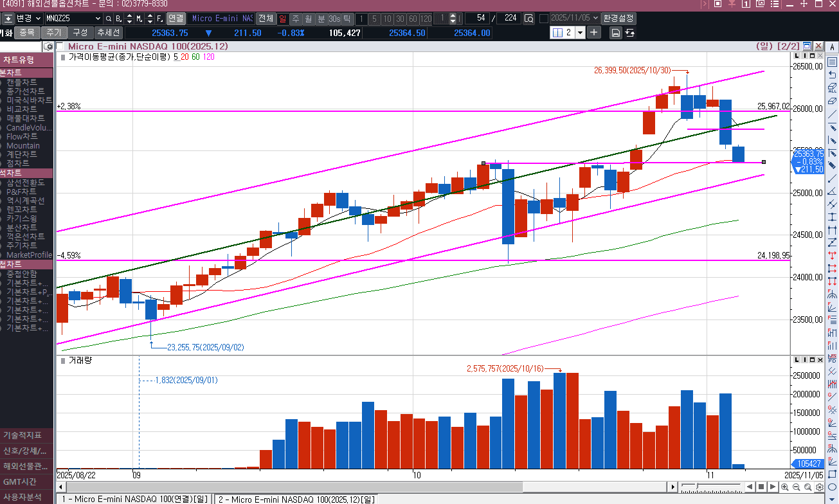Viewport: 839px width, 504px height.
Task: Click the save chart floppy icon
Action: point(615,33)
